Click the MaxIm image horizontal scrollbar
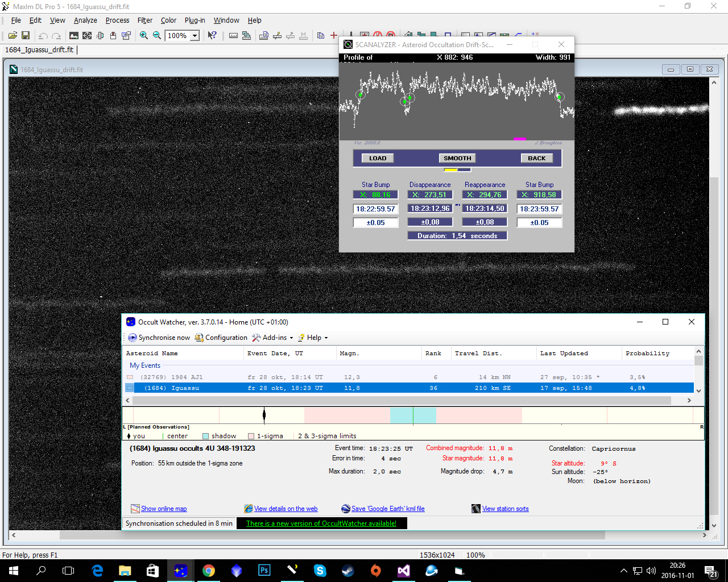 click(332, 535)
